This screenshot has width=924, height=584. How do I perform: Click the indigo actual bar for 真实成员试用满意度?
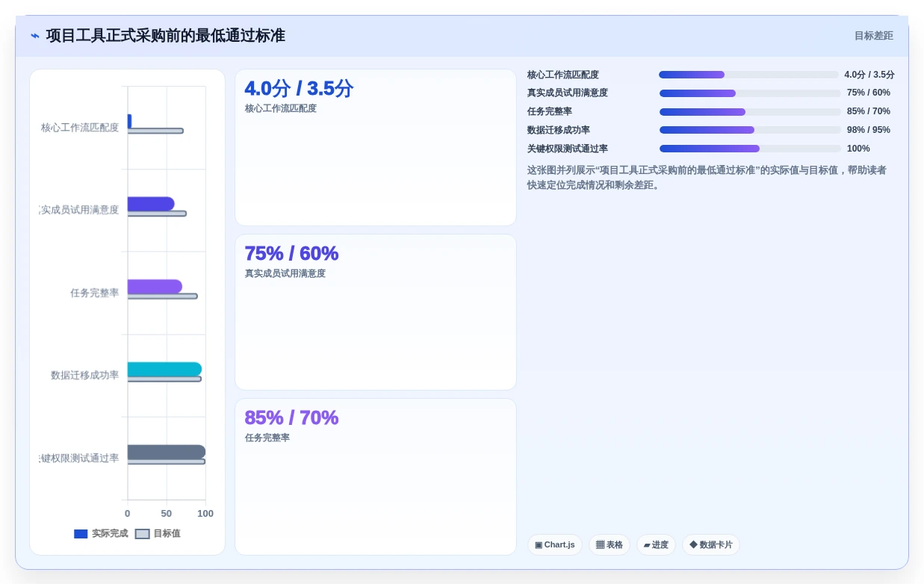151,204
